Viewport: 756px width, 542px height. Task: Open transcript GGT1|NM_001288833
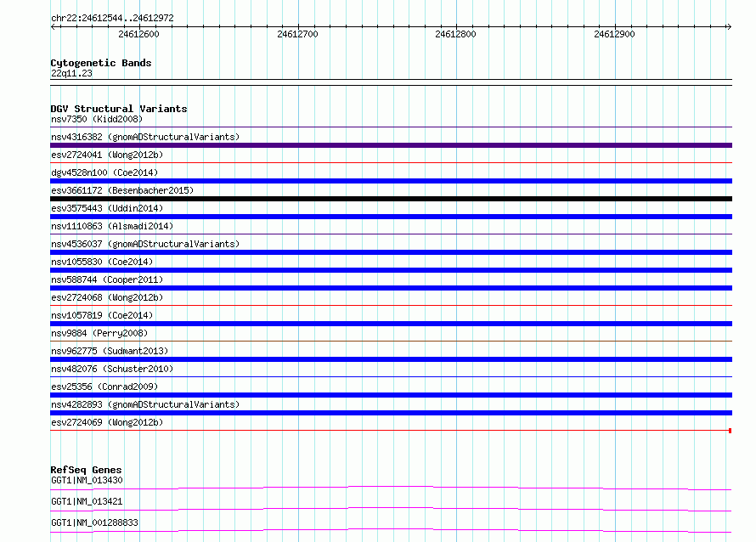[94, 522]
